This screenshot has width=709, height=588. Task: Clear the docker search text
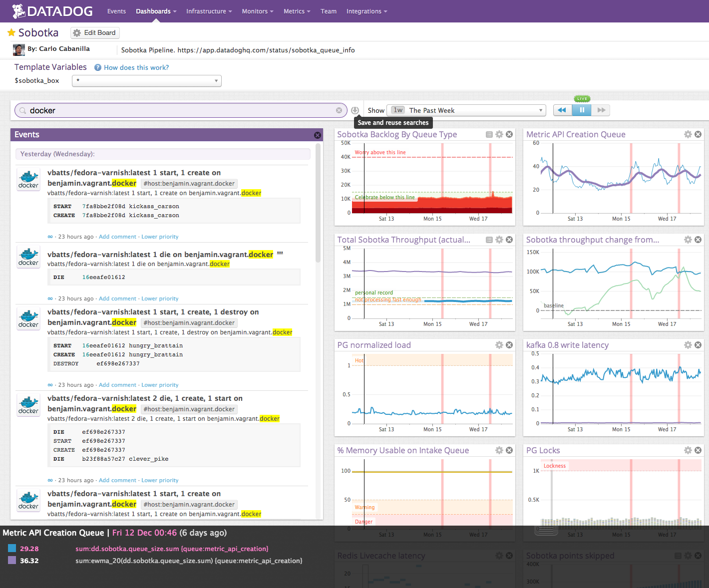pos(339,110)
